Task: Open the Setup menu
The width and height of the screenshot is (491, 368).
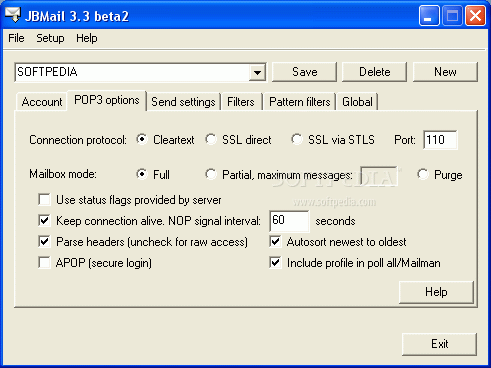Action: (x=50, y=38)
